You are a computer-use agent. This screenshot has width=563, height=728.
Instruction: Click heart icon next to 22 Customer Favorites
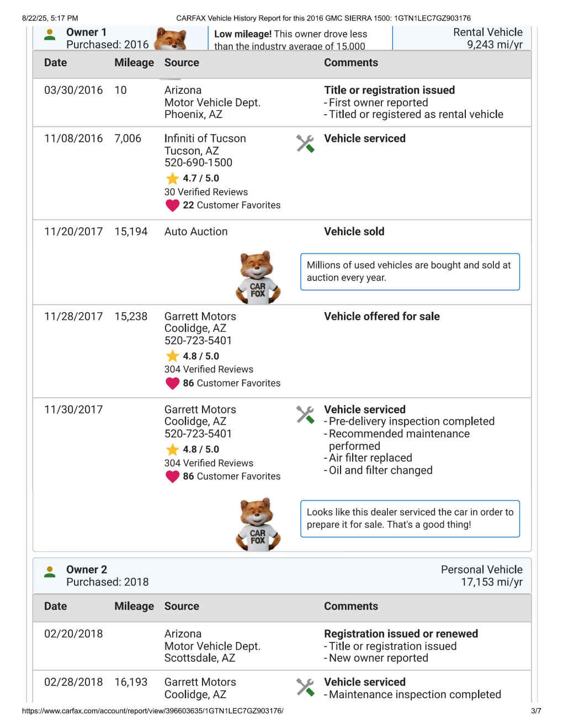click(x=172, y=205)
